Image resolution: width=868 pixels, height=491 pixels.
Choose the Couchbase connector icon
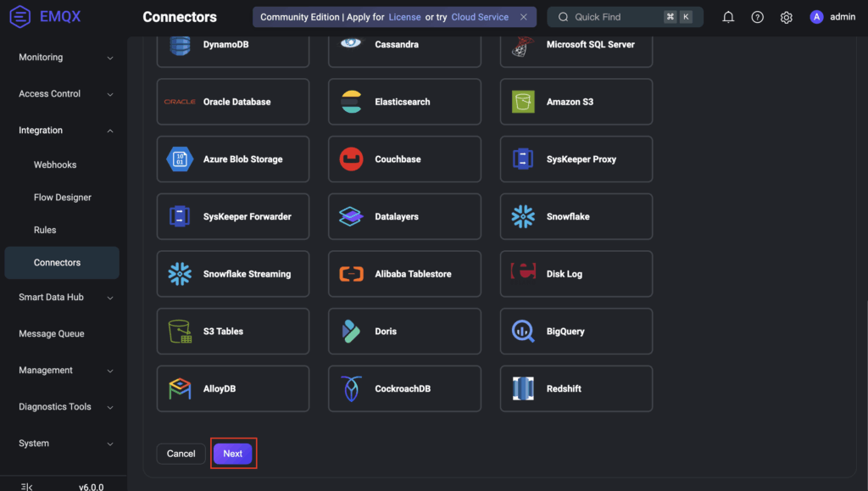pyautogui.click(x=351, y=159)
